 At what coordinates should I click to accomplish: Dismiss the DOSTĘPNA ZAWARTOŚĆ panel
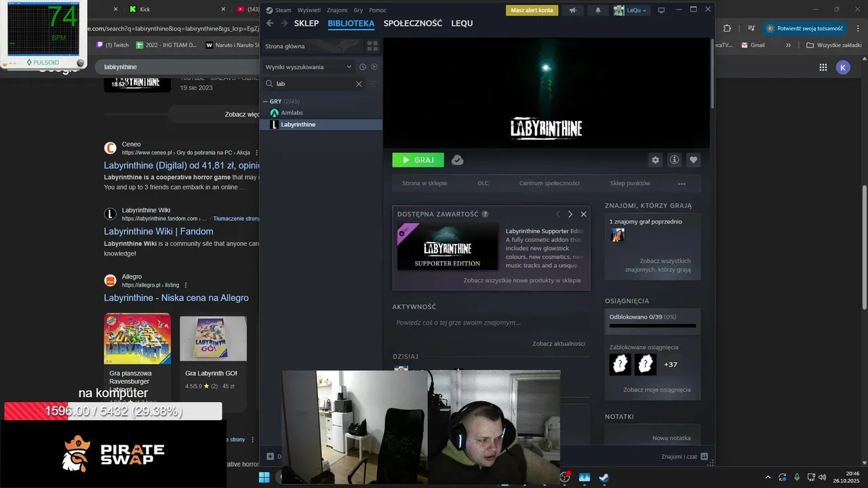[x=583, y=214]
